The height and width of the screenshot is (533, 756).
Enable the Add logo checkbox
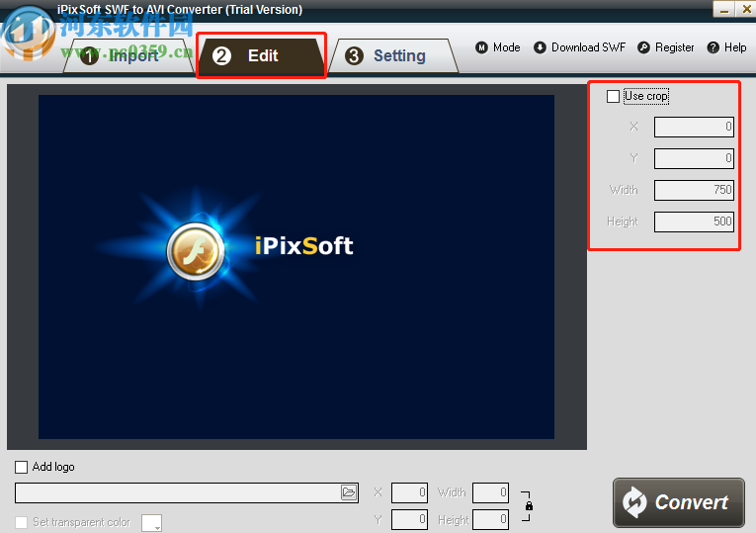coord(21,467)
